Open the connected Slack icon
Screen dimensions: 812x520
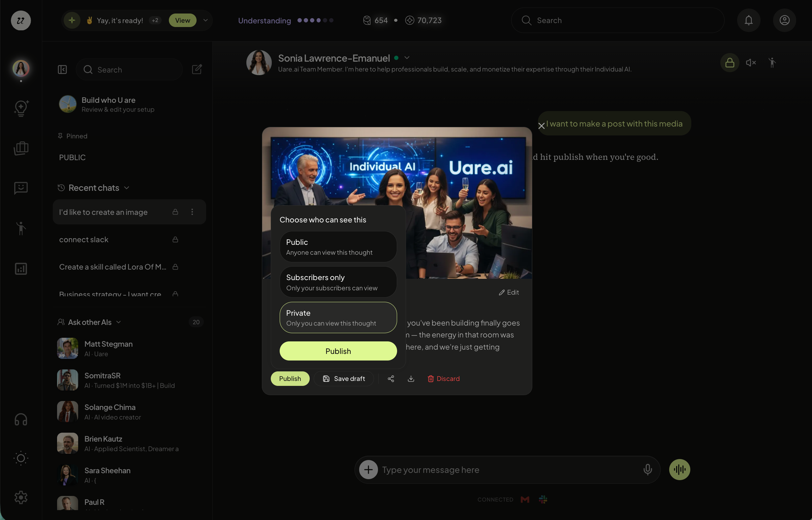click(543, 499)
